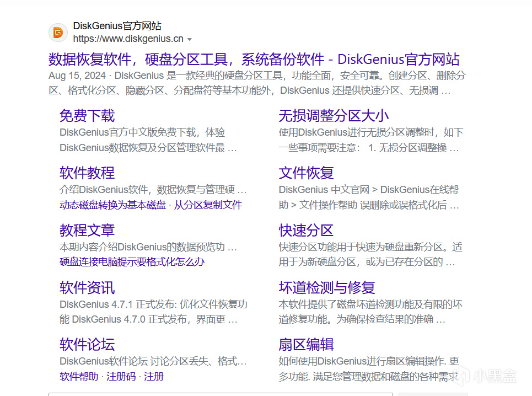Follow the 注册 sub-link under 软件论坛

(154, 376)
